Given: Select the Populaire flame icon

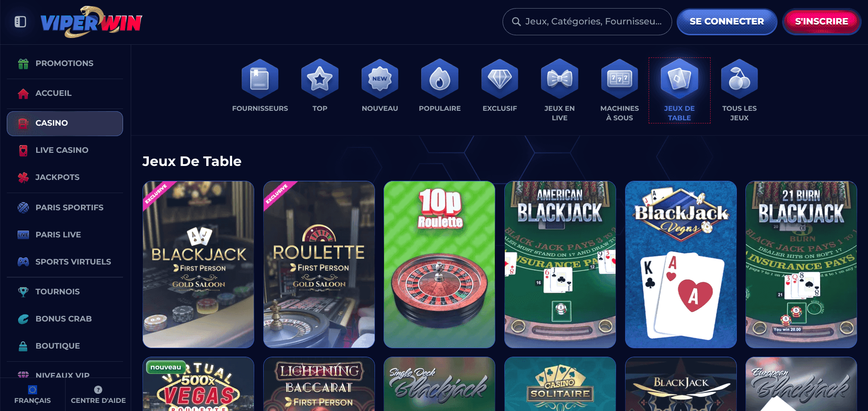Looking at the screenshot, I should [x=440, y=79].
